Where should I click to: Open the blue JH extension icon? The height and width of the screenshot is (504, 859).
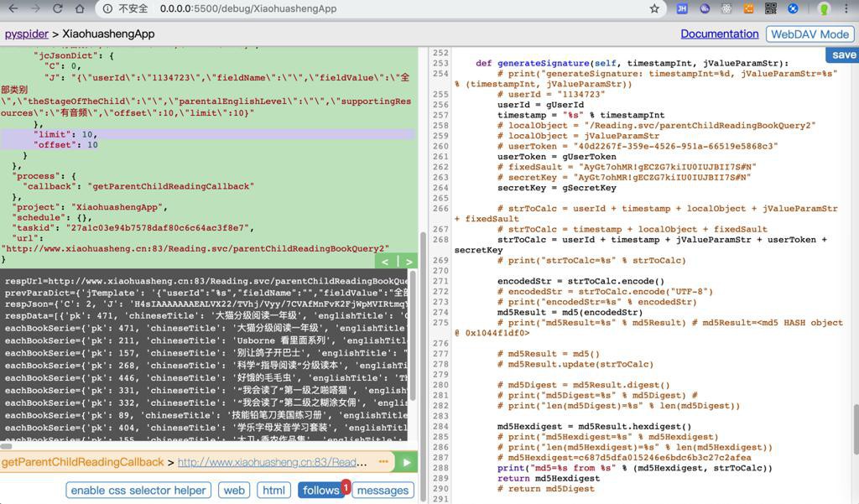[x=682, y=8]
